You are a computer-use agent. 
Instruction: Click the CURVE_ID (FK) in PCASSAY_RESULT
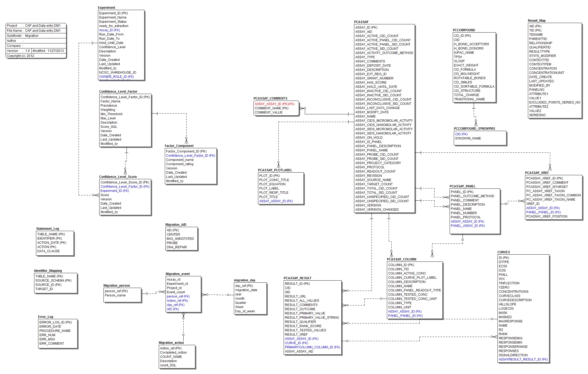point(296,343)
